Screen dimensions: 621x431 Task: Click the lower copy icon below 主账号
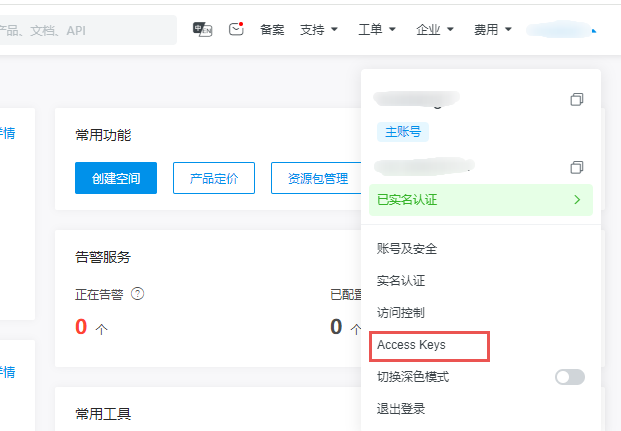coord(576,167)
